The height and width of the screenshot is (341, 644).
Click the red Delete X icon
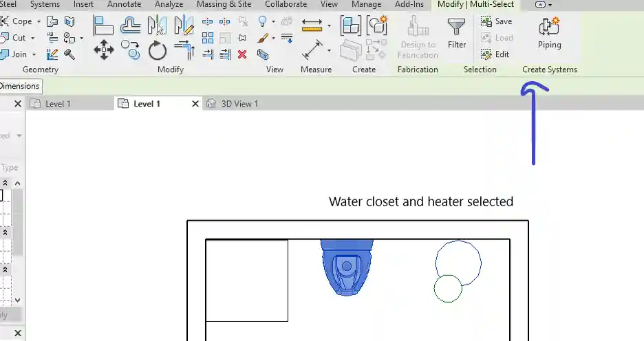click(x=242, y=54)
